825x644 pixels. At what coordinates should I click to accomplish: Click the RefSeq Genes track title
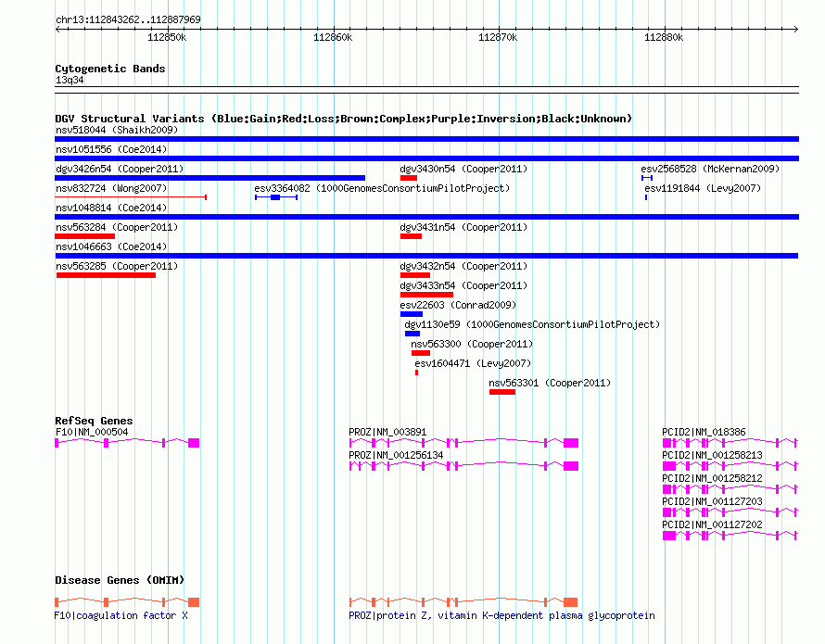pyautogui.click(x=94, y=421)
